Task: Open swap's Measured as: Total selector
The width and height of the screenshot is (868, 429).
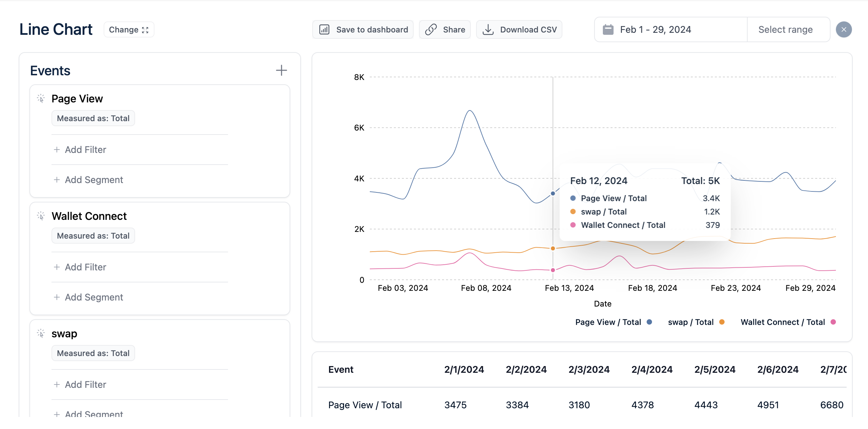Action: coord(93,353)
